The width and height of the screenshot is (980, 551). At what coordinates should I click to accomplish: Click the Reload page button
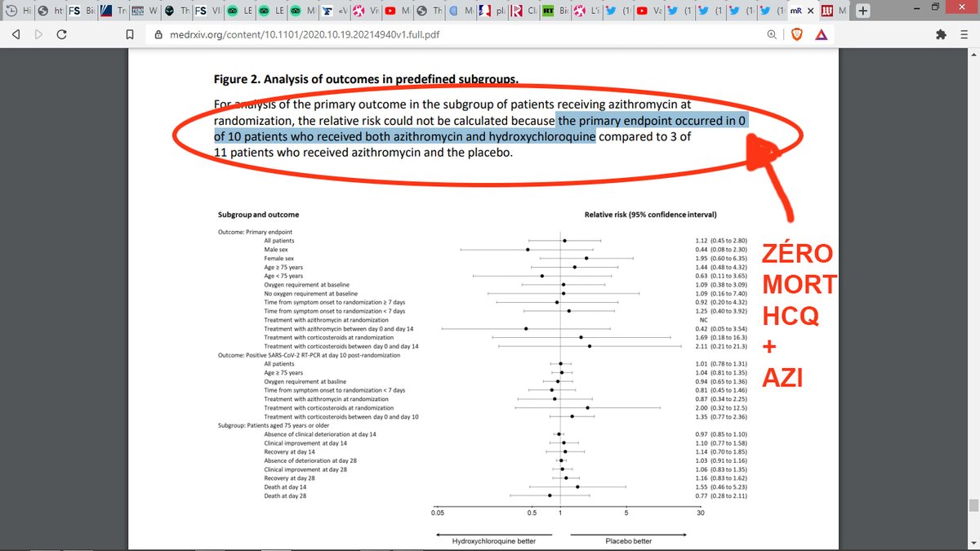point(61,34)
